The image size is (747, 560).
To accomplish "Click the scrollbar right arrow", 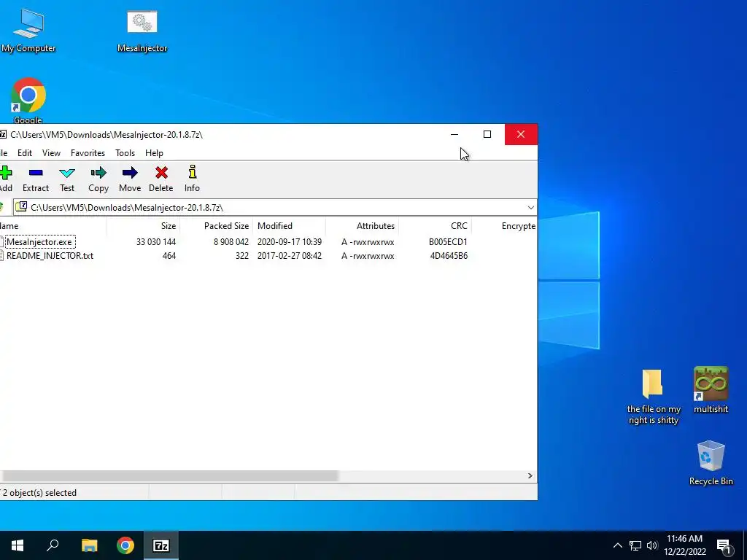I will click(x=530, y=475).
